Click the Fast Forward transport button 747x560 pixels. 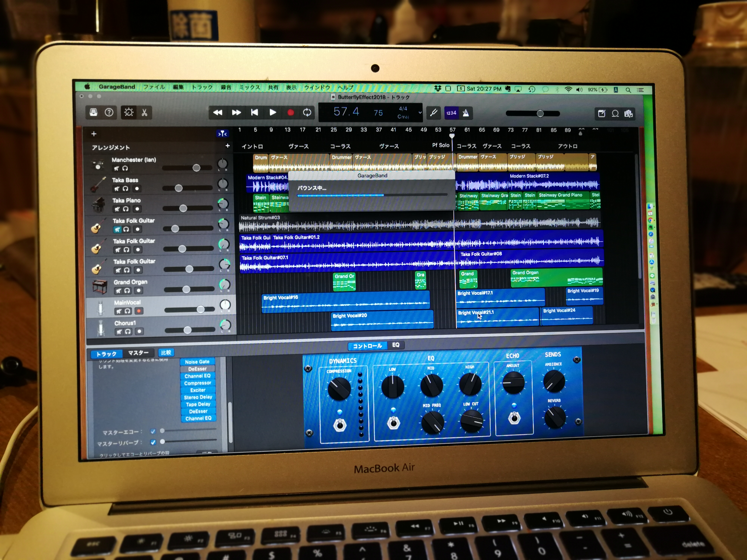[236, 112]
